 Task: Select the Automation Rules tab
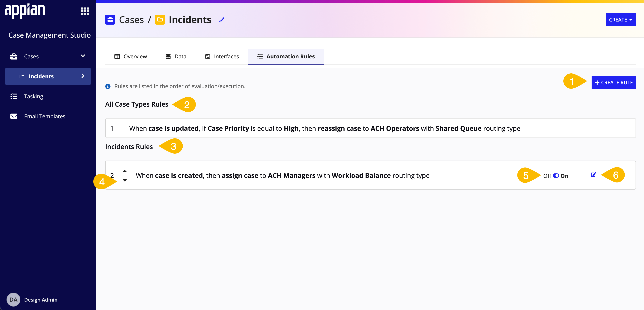point(286,56)
